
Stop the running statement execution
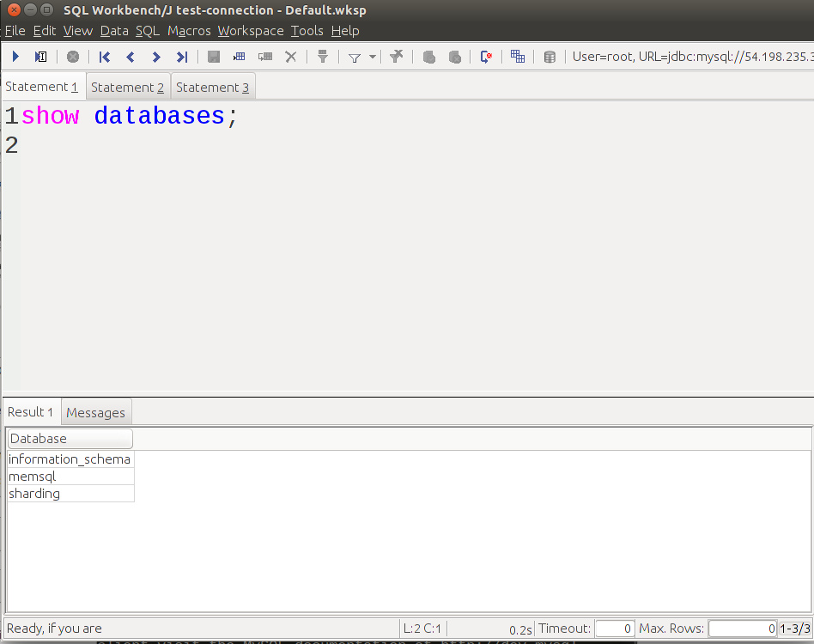pos(73,57)
